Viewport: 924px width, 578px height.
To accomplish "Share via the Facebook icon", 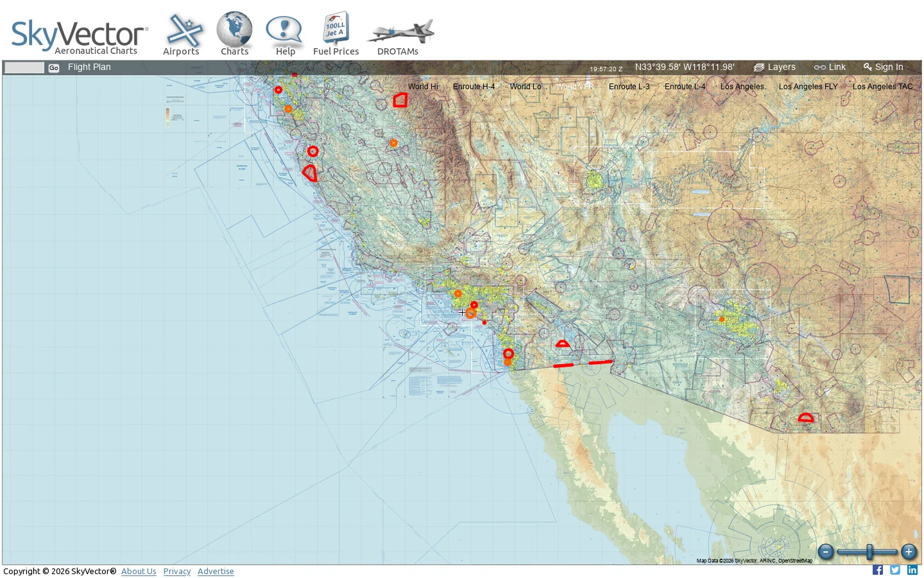I will point(878,570).
